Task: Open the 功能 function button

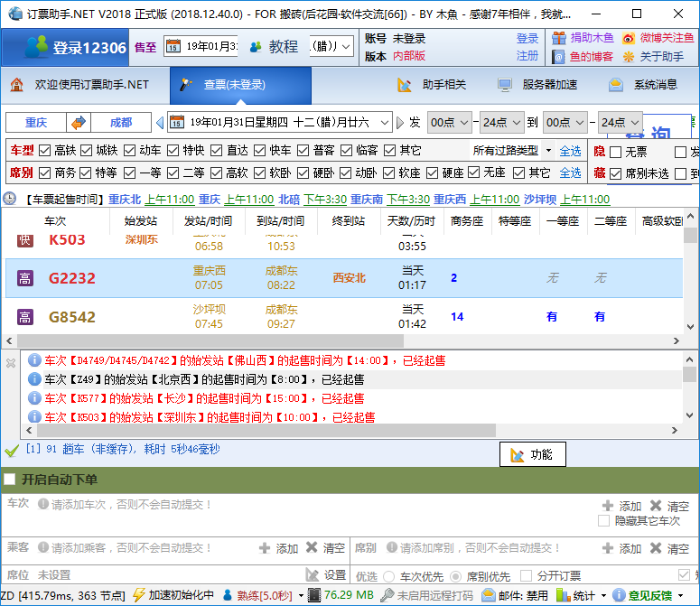Action: click(x=533, y=454)
